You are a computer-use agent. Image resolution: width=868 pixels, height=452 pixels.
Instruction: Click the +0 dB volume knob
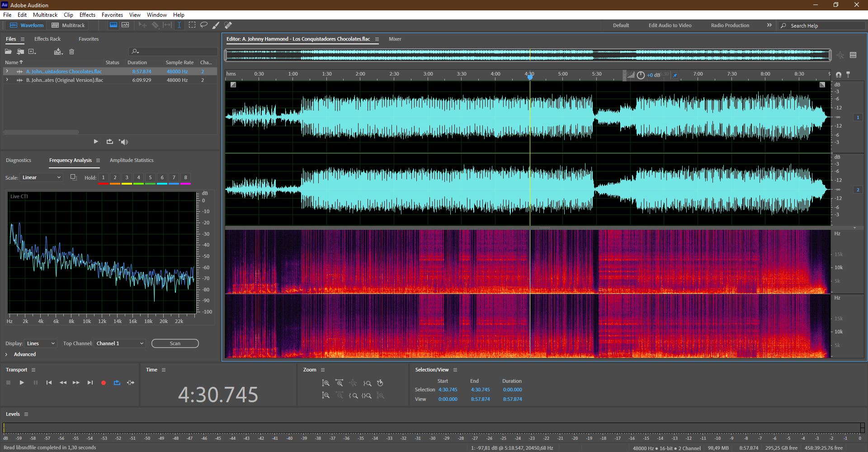pos(641,75)
